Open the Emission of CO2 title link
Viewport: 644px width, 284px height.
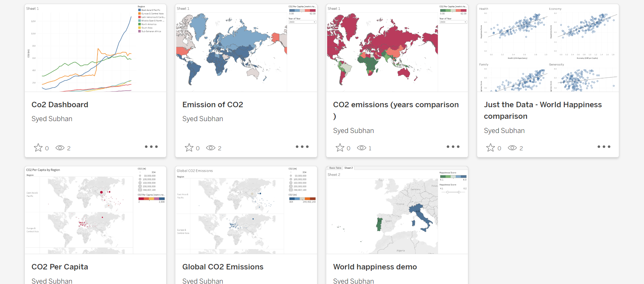[213, 105]
